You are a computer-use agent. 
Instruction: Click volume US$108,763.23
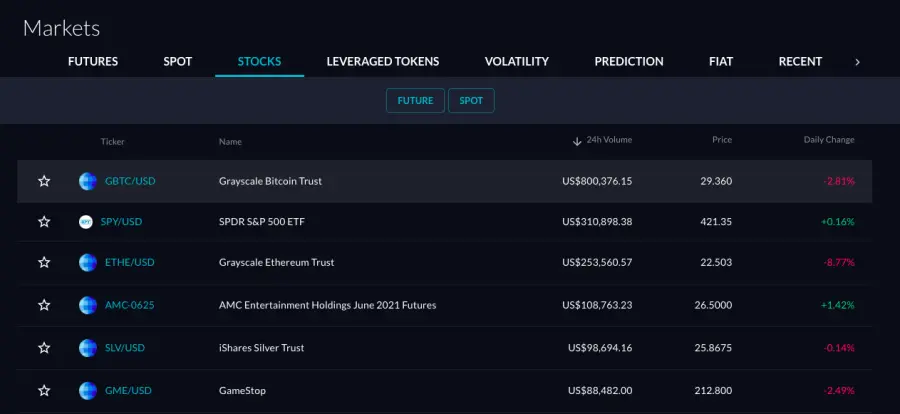click(x=598, y=305)
